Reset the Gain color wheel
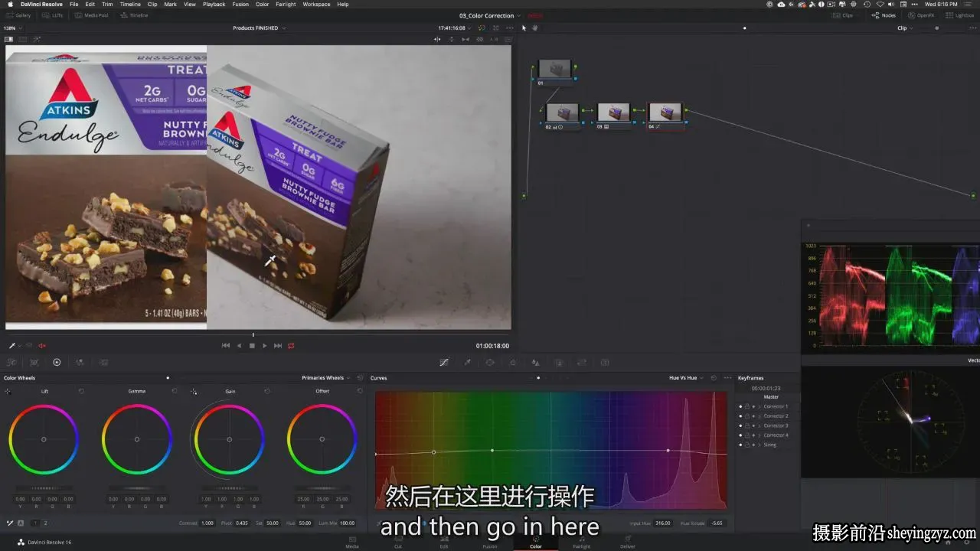 click(x=267, y=391)
